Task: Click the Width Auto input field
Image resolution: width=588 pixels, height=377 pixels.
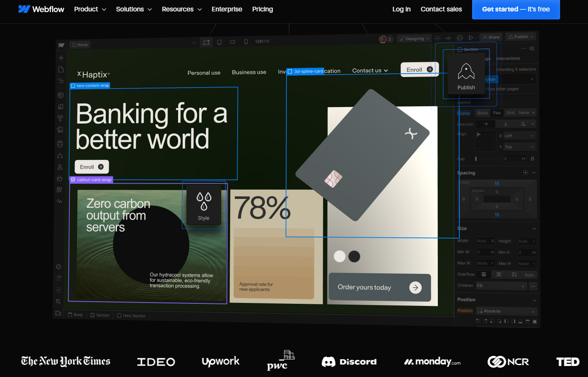Action: pos(486,241)
